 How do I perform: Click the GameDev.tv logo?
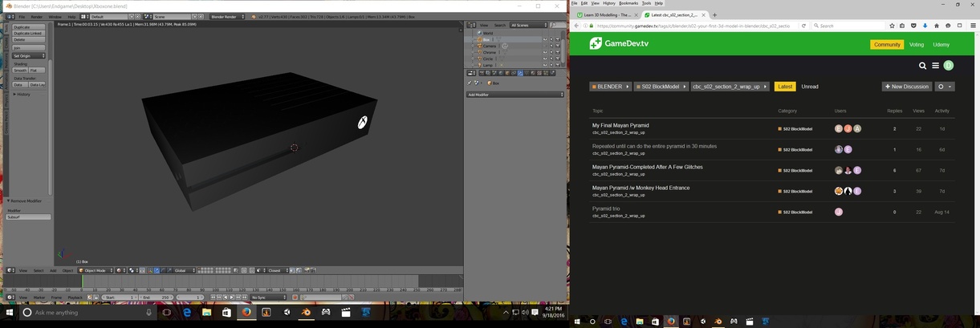coord(618,44)
